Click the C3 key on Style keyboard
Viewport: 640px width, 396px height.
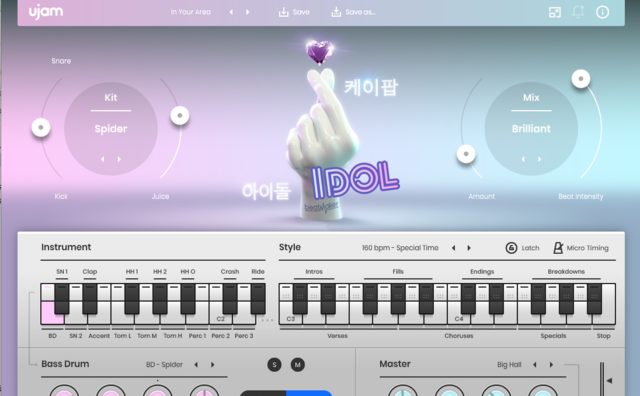[291, 319]
